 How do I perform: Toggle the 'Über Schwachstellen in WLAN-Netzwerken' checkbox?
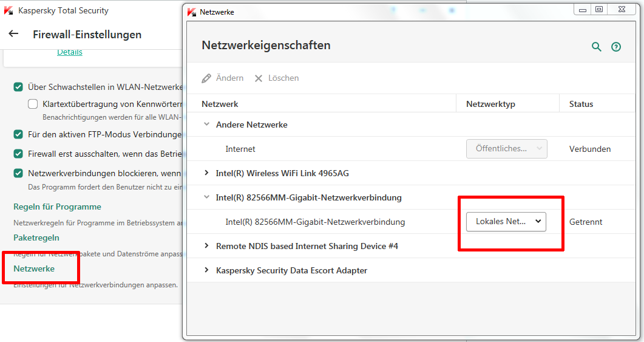tap(18, 87)
